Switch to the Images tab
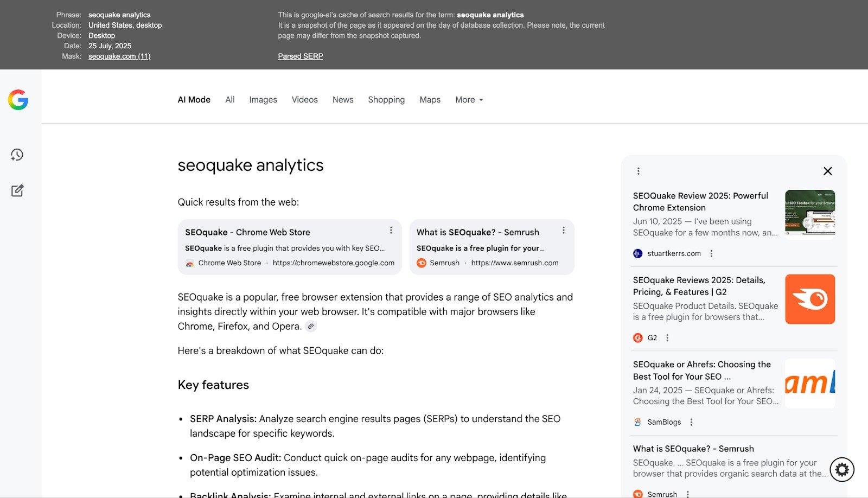The height and width of the screenshot is (498, 868). pos(263,100)
